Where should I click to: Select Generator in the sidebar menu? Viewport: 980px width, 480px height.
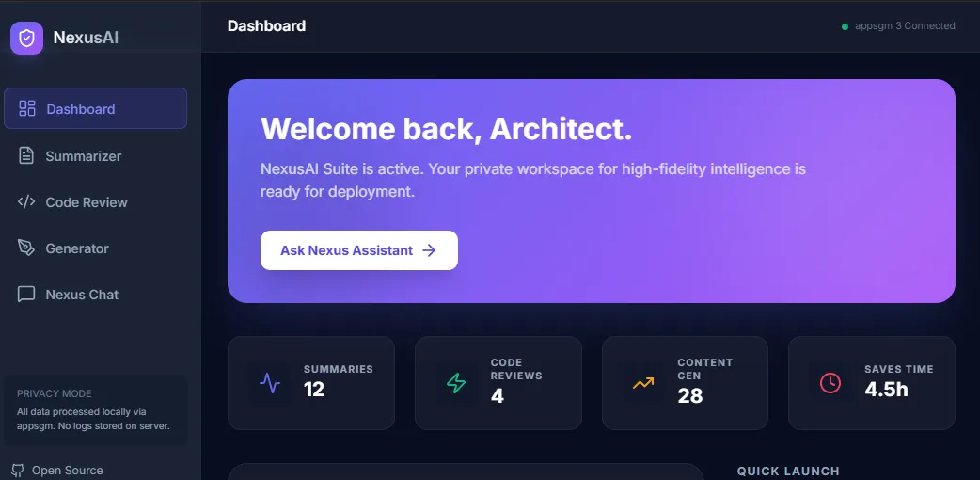[77, 248]
